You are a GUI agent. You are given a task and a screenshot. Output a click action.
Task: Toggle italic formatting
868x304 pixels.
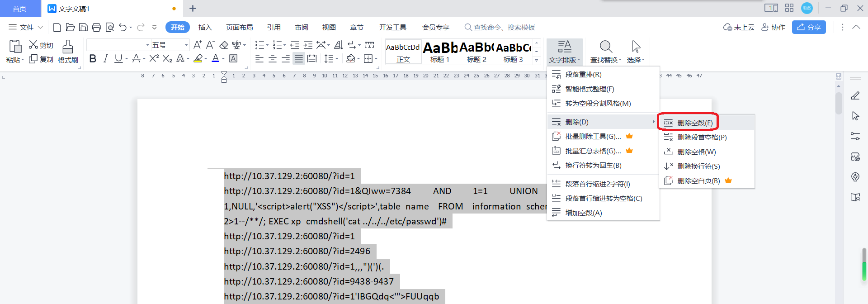(105, 58)
